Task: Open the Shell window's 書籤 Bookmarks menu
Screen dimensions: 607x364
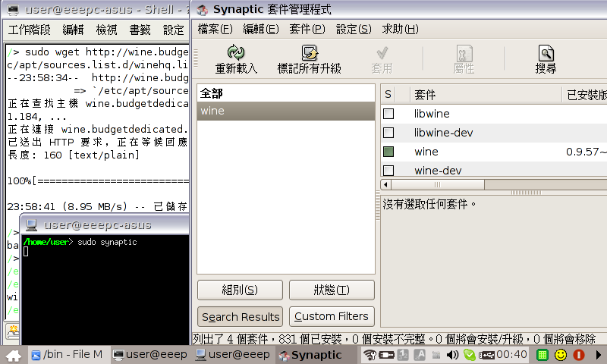Action: pos(140,30)
